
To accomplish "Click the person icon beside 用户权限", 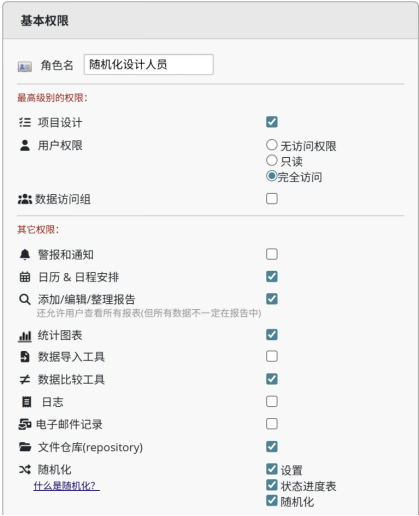I will click(x=25, y=145).
